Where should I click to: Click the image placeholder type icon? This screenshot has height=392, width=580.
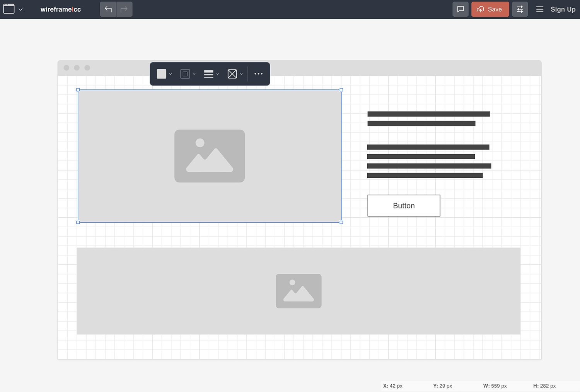pyautogui.click(x=232, y=74)
